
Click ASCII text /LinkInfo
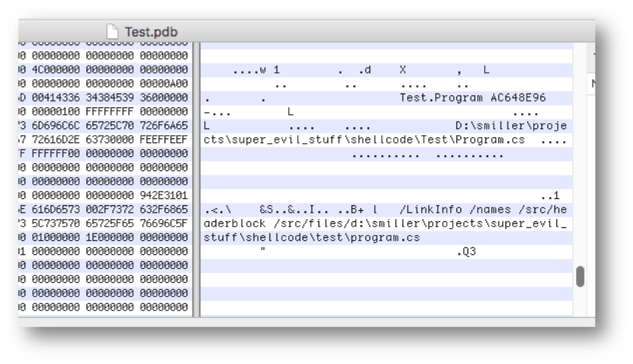coord(431,210)
